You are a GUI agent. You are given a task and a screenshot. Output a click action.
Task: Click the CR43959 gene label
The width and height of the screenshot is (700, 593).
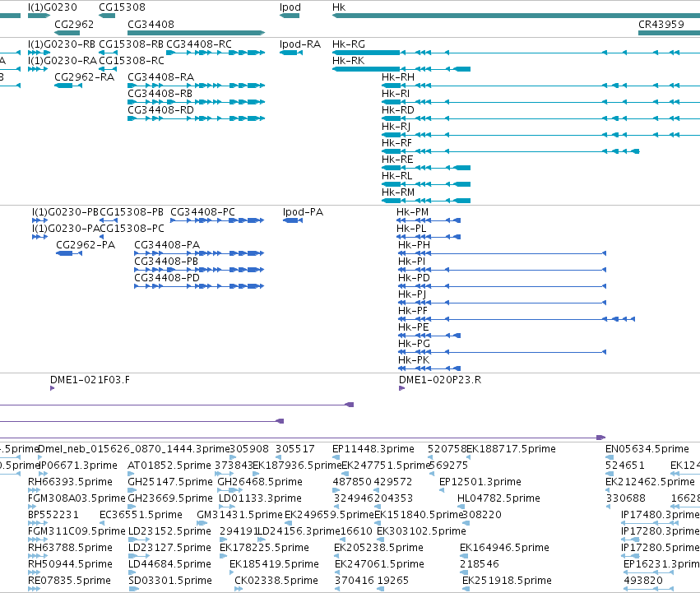click(661, 24)
